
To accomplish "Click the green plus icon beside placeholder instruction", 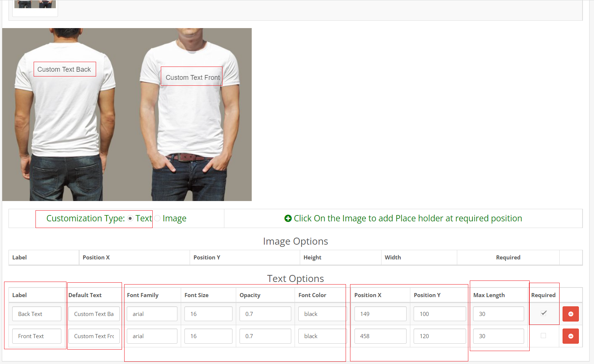I will 288,218.
